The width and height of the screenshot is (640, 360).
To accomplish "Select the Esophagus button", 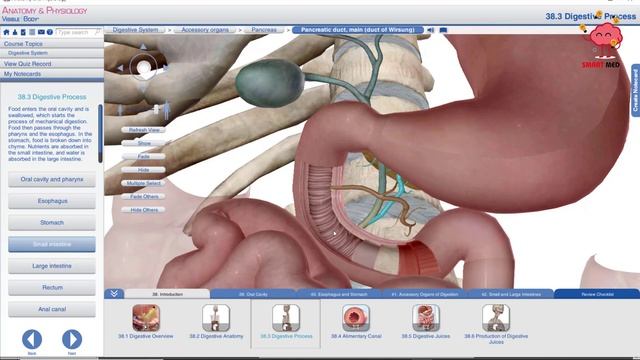I will (x=52, y=201).
